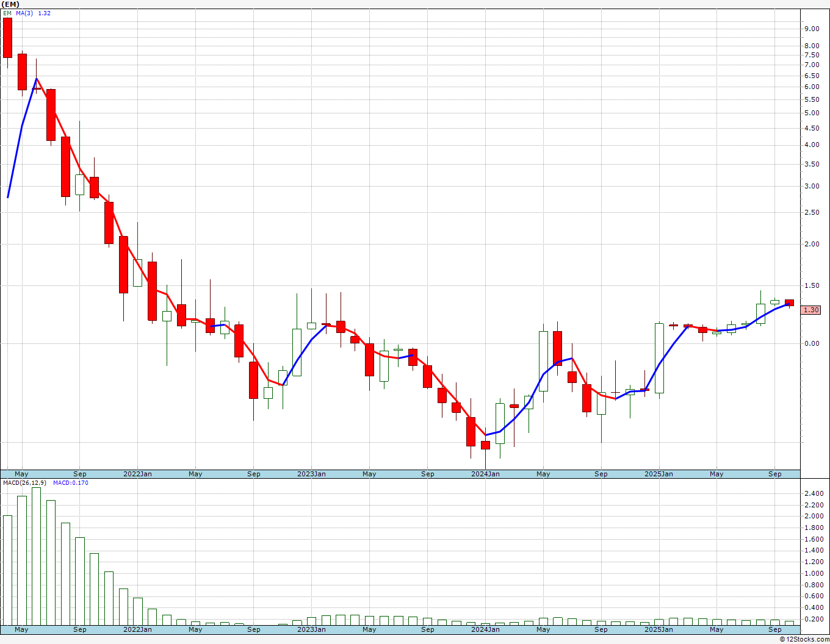Click the 1.200 MACD axis label

[x=813, y=562]
